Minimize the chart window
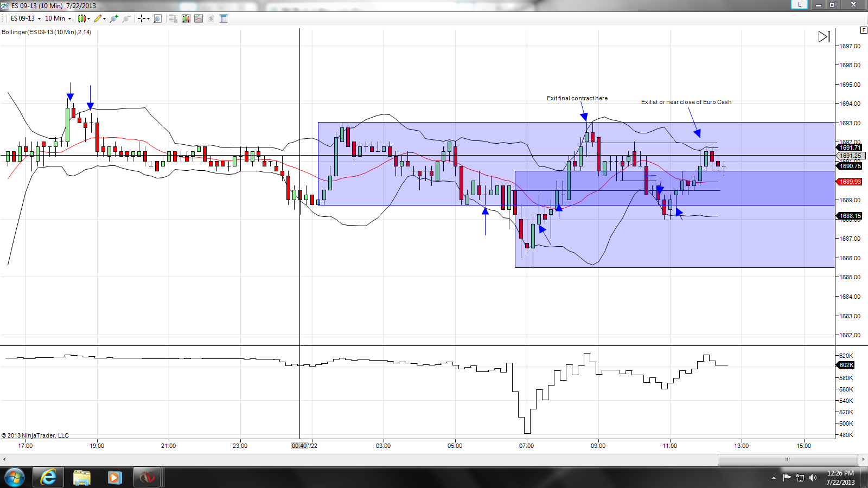Screen dimensions: 868x488 (819, 4)
